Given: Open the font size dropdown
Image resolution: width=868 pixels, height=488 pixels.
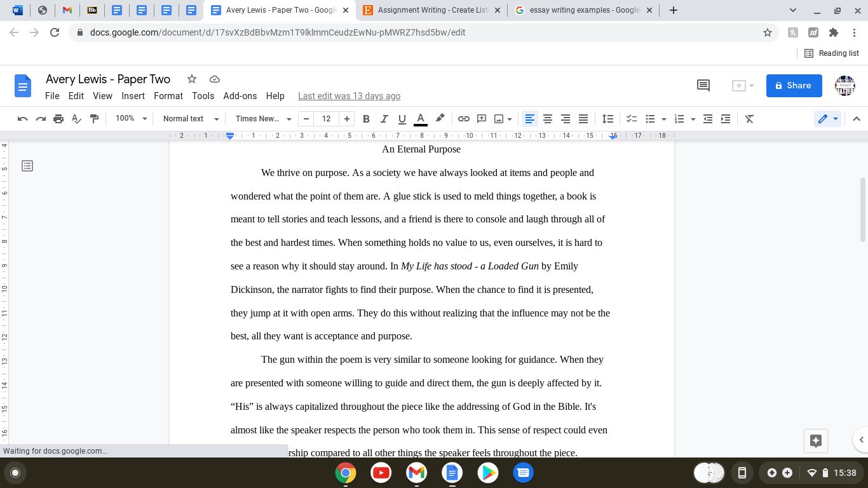Looking at the screenshot, I should tap(326, 119).
